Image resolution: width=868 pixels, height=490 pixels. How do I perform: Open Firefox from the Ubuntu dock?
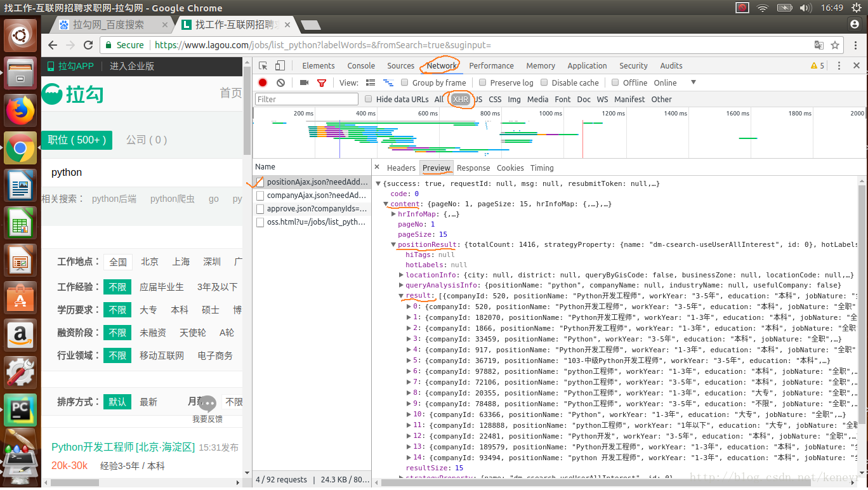coord(20,112)
